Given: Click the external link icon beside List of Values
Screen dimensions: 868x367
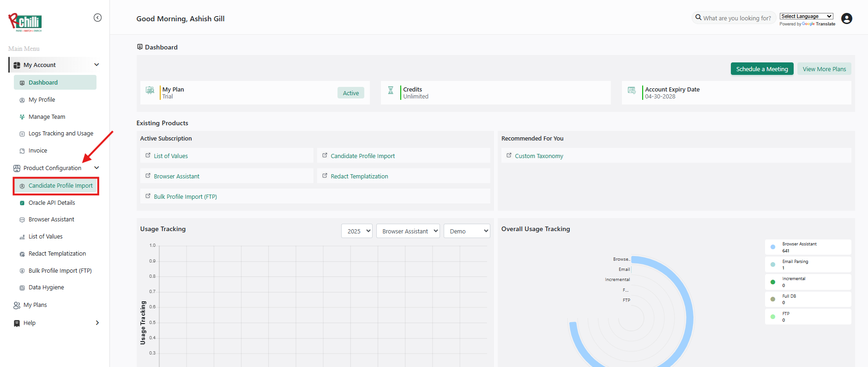Looking at the screenshot, I should pos(148,156).
